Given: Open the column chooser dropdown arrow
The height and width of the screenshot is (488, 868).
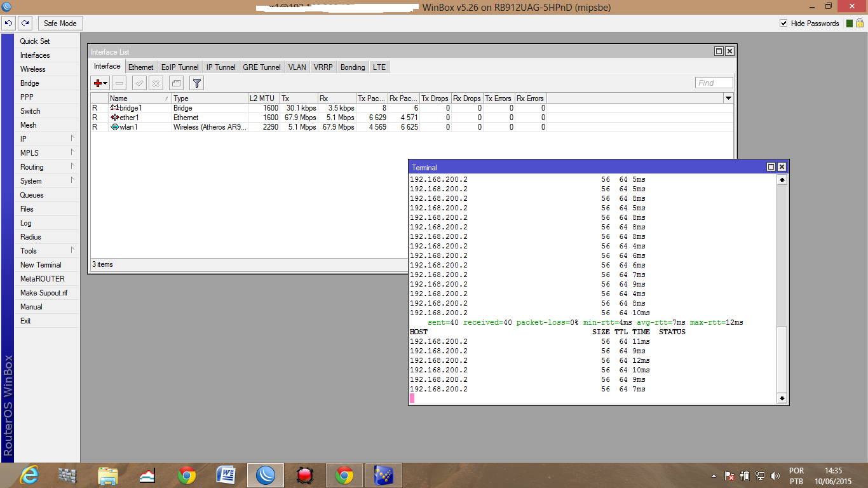Looking at the screenshot, I should 728,98.
